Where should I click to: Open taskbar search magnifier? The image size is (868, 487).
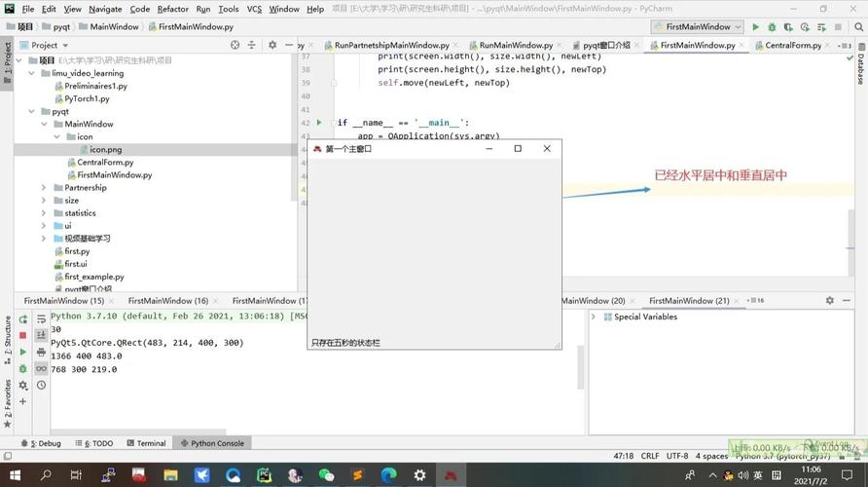[x=46, y=474]
